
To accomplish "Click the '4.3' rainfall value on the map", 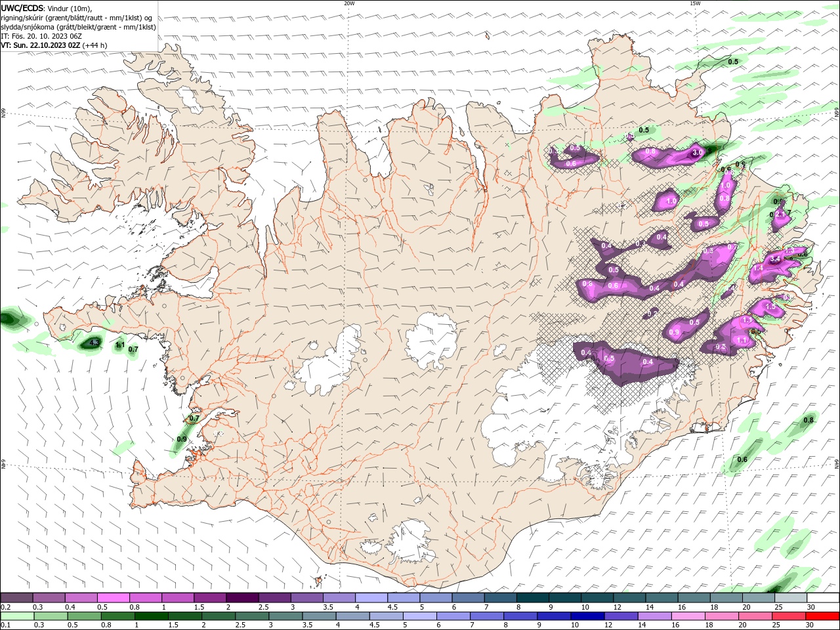I will (x=94, y=343).
